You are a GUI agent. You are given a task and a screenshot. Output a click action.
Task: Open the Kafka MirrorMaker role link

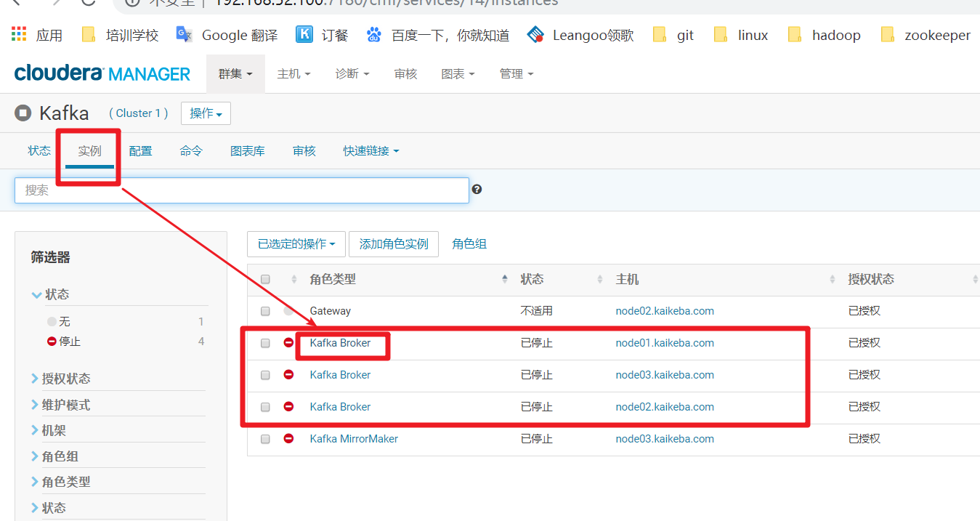tap(354, 439)
